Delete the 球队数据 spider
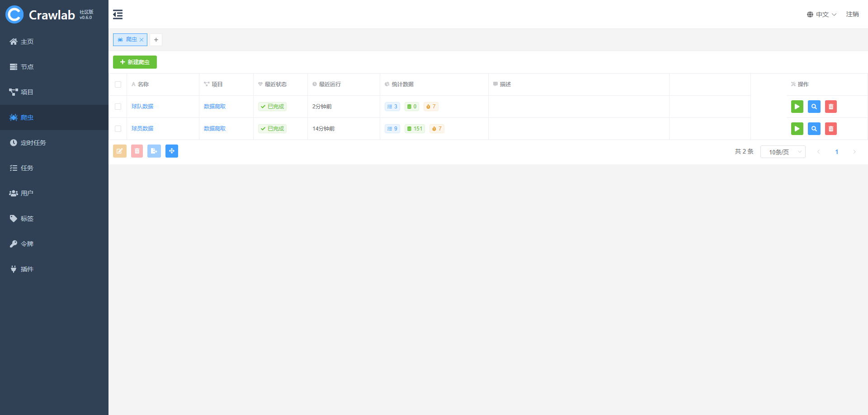Viewport: 868px width, 415px height. point(831,107)
